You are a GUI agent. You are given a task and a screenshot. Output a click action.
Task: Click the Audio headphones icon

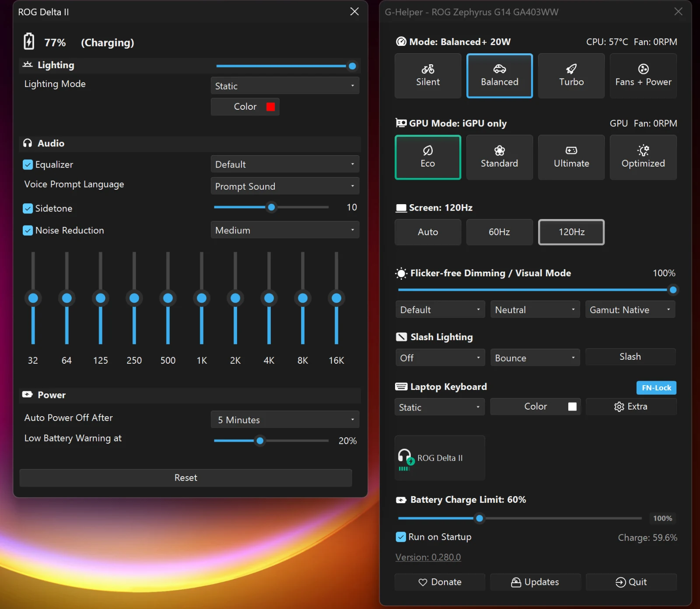(28, 143)
